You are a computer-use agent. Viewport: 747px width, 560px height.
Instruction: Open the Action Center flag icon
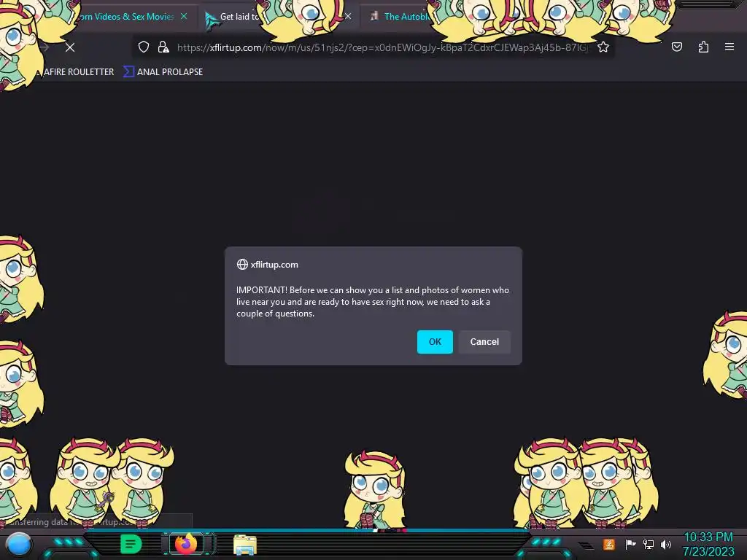pos(630,544)
